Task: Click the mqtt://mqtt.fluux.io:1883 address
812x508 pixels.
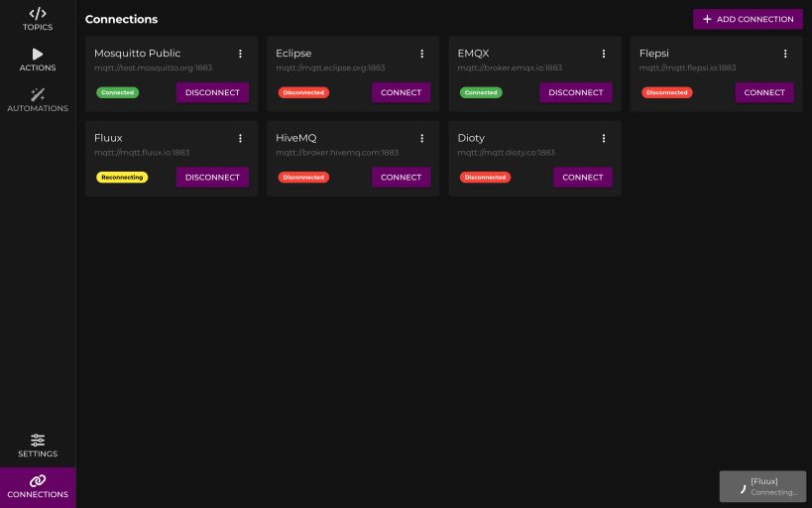Action: point(142,153)
